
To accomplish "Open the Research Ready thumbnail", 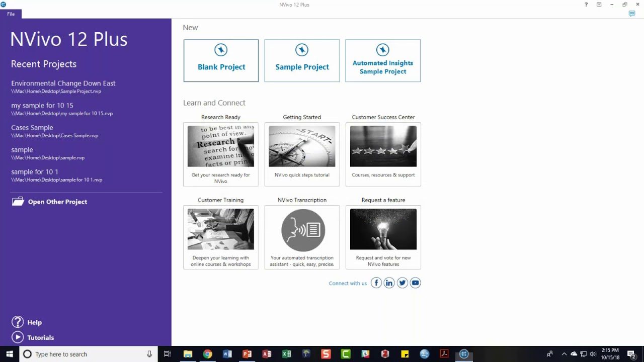I will 221,146.
